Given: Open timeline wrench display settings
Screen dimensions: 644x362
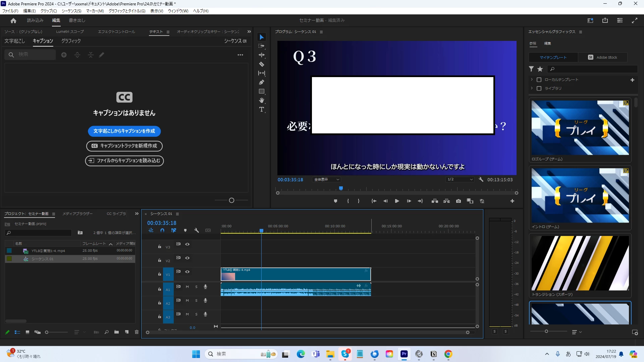Looking at the screenshot, I should [x=197, y=230].
